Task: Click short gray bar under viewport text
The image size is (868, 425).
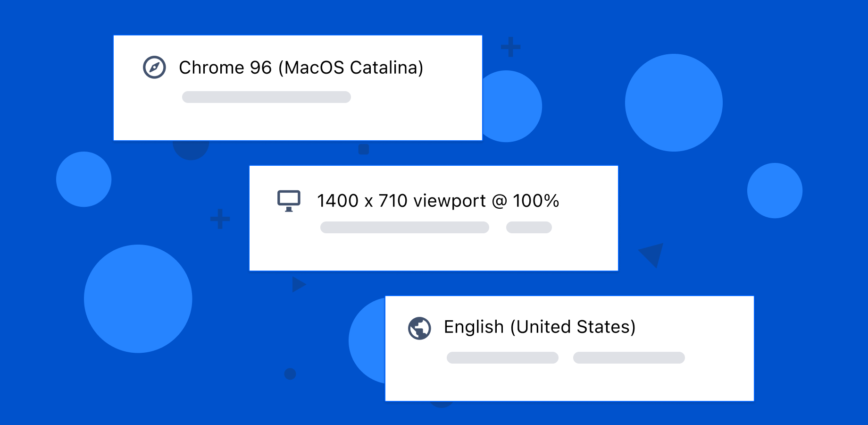Action: point(529,227)
